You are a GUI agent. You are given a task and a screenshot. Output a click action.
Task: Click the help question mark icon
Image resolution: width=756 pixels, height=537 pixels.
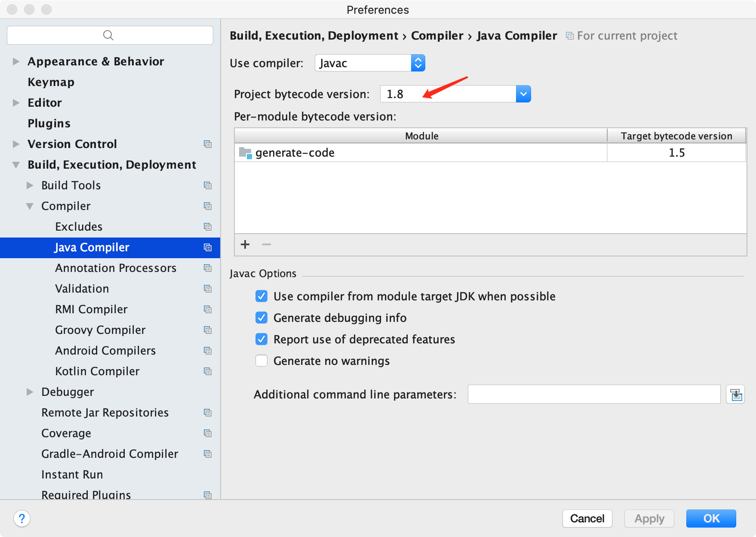pos(22,518)
